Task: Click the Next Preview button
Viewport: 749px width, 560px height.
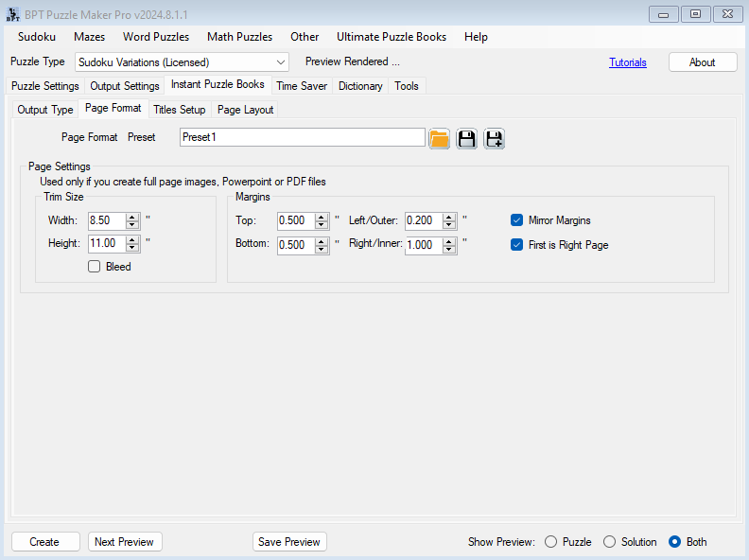Action: (125, 542)
